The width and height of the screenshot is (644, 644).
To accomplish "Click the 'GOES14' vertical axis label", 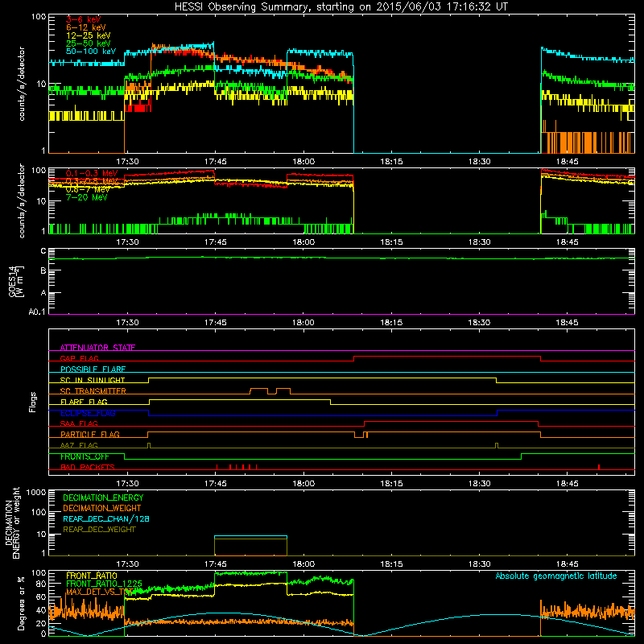I will [x=14, y=281].
